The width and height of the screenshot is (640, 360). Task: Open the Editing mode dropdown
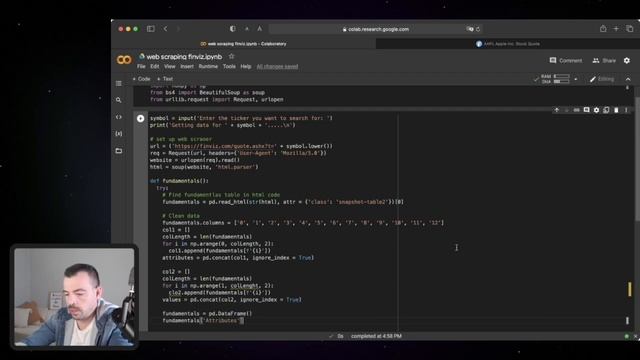point(602,79)
